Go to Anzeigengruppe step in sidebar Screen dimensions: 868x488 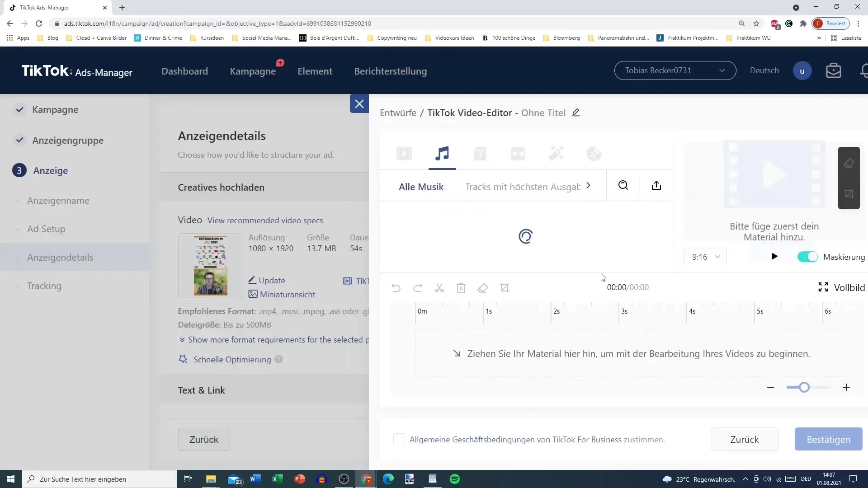68,140
